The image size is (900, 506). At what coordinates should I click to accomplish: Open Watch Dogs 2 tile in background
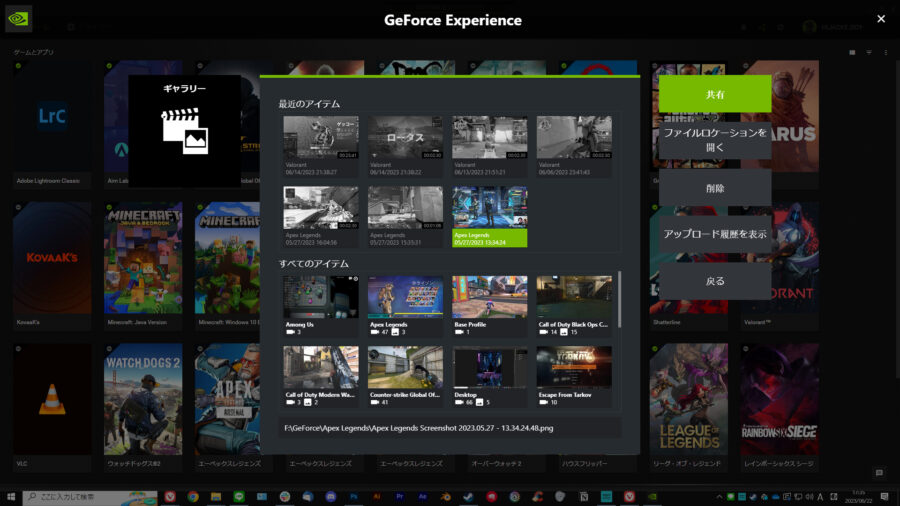click(143, 407)
